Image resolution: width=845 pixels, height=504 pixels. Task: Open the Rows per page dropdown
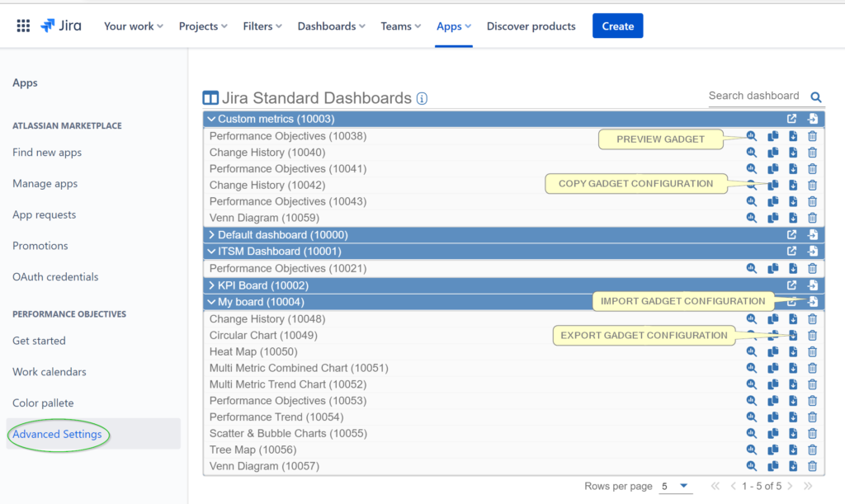(x=675, y=487)
